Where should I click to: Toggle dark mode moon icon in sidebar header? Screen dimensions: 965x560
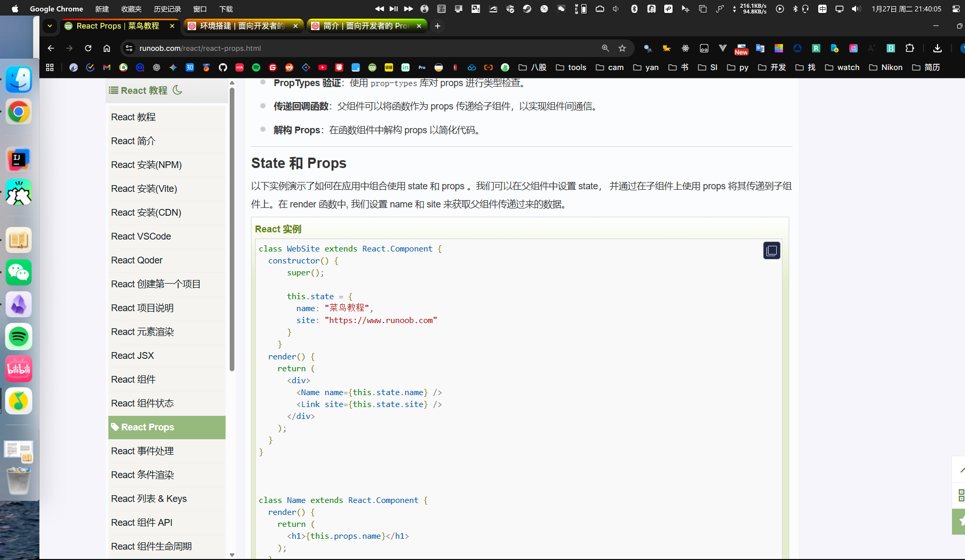pos(177,90)
